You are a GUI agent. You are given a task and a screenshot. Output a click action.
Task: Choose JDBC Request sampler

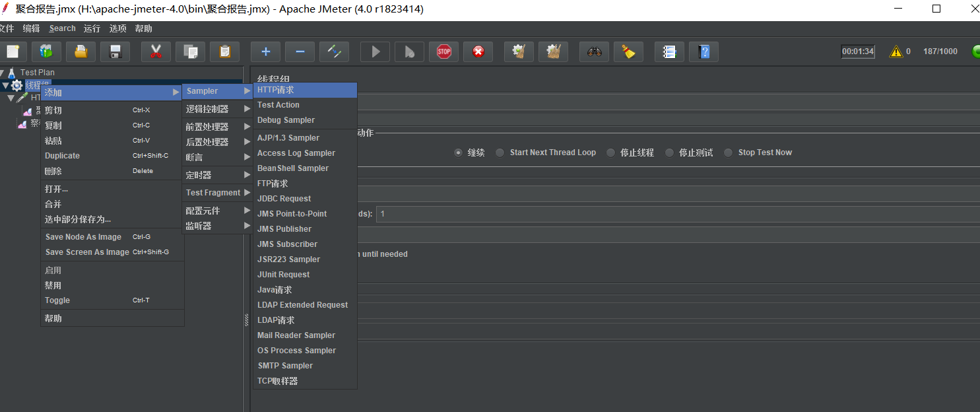coord(305,199)
